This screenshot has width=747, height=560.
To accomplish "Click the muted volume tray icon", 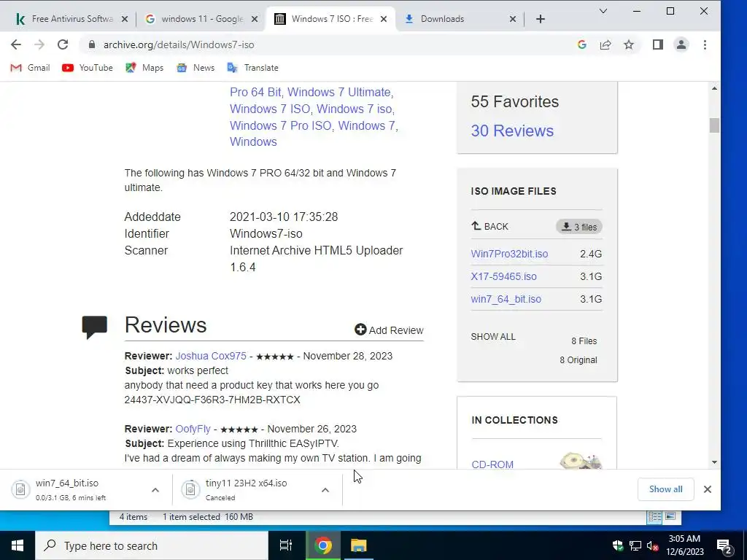I will point(652,545).
